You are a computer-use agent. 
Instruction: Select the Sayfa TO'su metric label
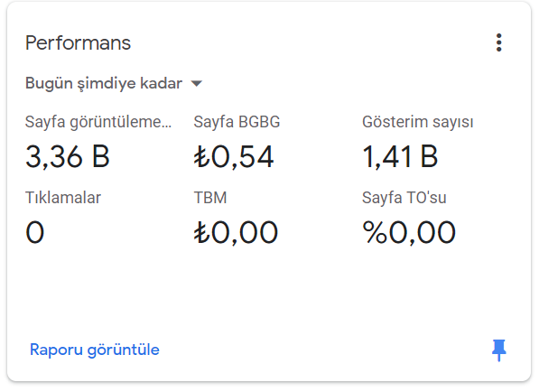point(404,198)
